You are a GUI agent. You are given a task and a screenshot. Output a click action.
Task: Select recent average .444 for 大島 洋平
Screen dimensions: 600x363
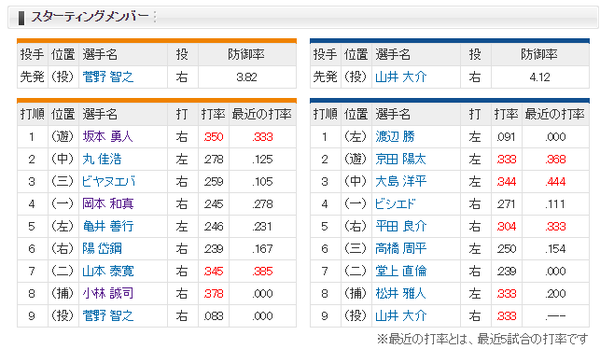tap(556, 182)
